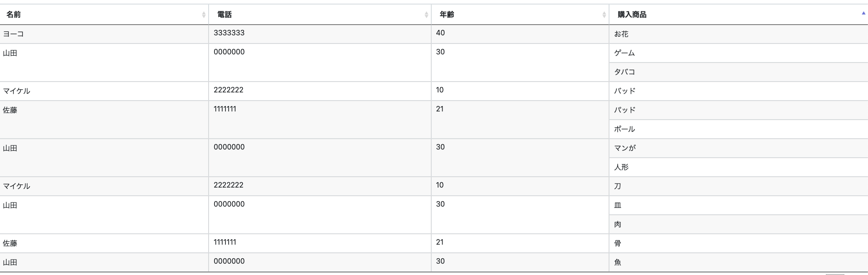Click the sort arrows in the 電話 column header
Screen dimensions: 868x275
[x=426, y=15]
